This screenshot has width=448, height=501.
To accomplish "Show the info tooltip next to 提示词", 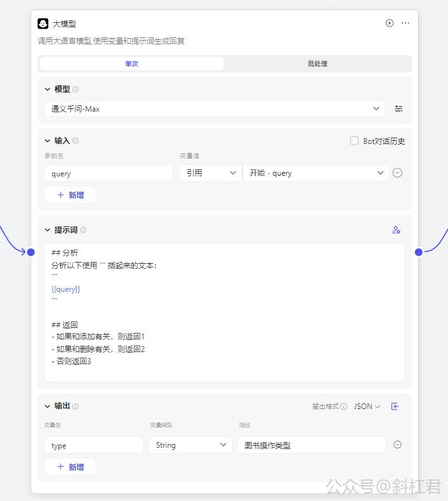I will (83, 230).
